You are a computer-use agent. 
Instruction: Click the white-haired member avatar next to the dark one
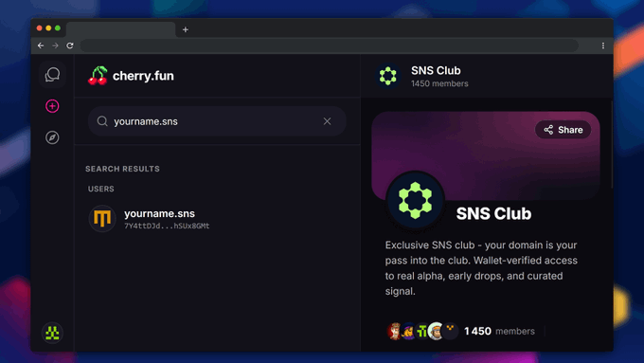coord(436,331)
